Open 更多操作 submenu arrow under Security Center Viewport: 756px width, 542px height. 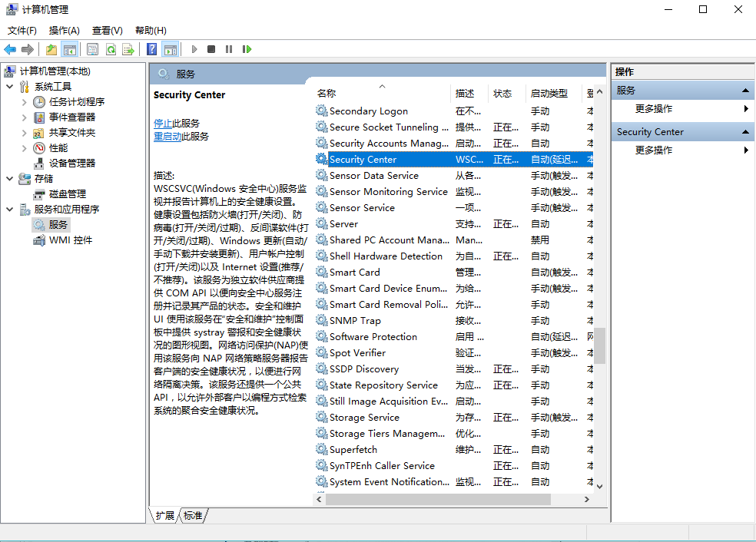(746, 150)
